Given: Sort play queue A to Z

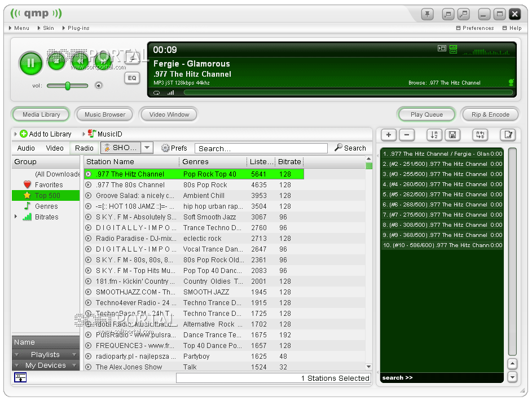Looking at the screenshot, I should tap(434, 135).
